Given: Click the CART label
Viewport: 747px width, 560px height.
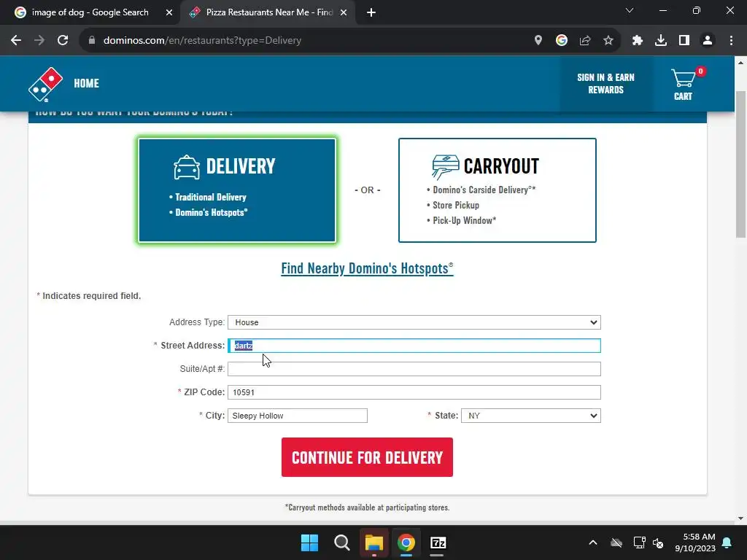Looking at the screenshot, I should 683,96.
